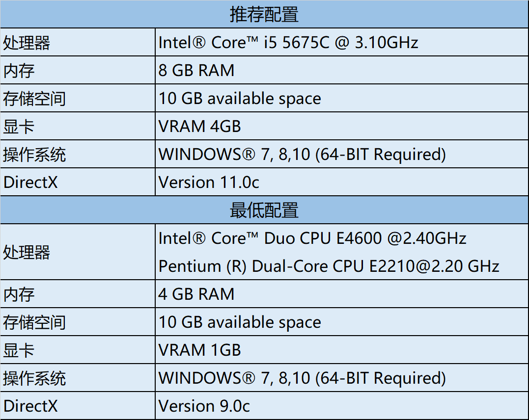Click the 处理器 label in the 最低配置 section

click(x=27, y=252)
